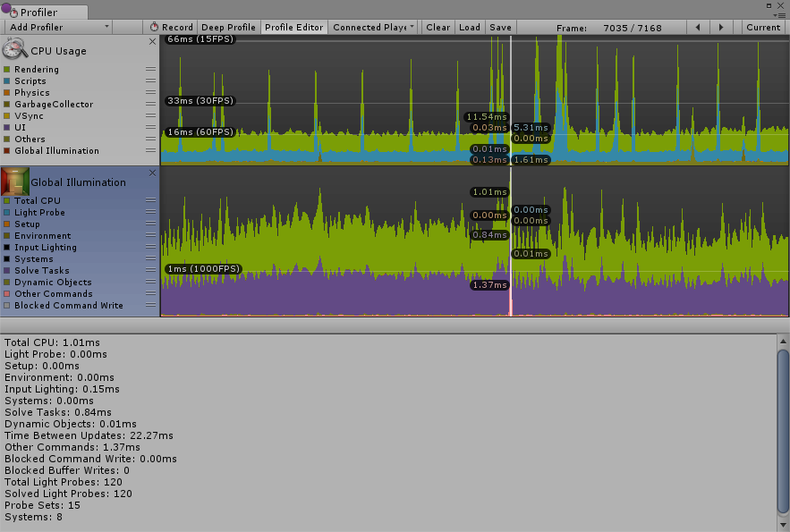Click the CPU Usage stopwatch icon
This screenshot has width=790, height=532.
click(15, 51)
